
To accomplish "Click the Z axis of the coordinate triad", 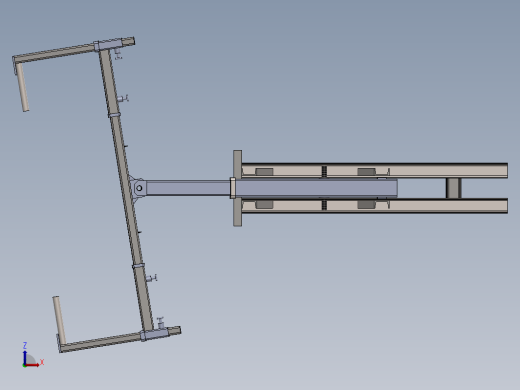I will pos(25,357).
